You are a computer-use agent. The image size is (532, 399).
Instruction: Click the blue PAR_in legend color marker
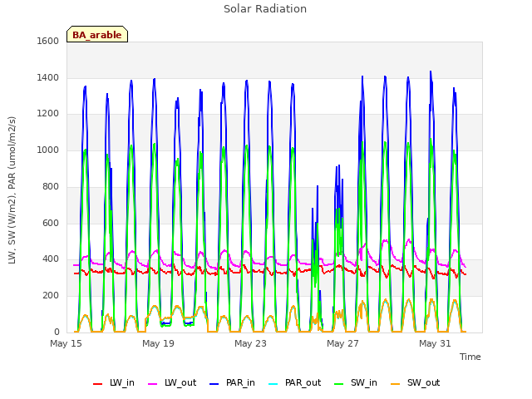click(214, 384)
